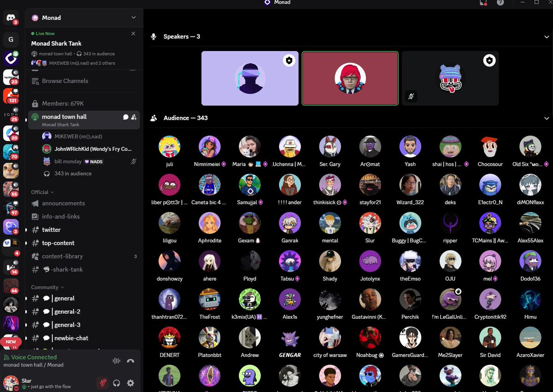Open the newbie-chat channel
This screenshot has height=392, width=553.
84,338
